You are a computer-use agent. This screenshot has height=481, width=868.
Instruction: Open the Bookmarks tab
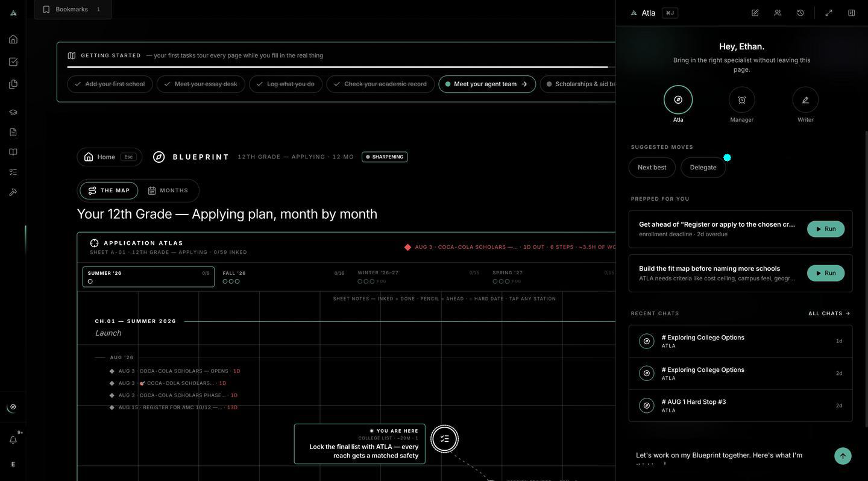[72, 9]
